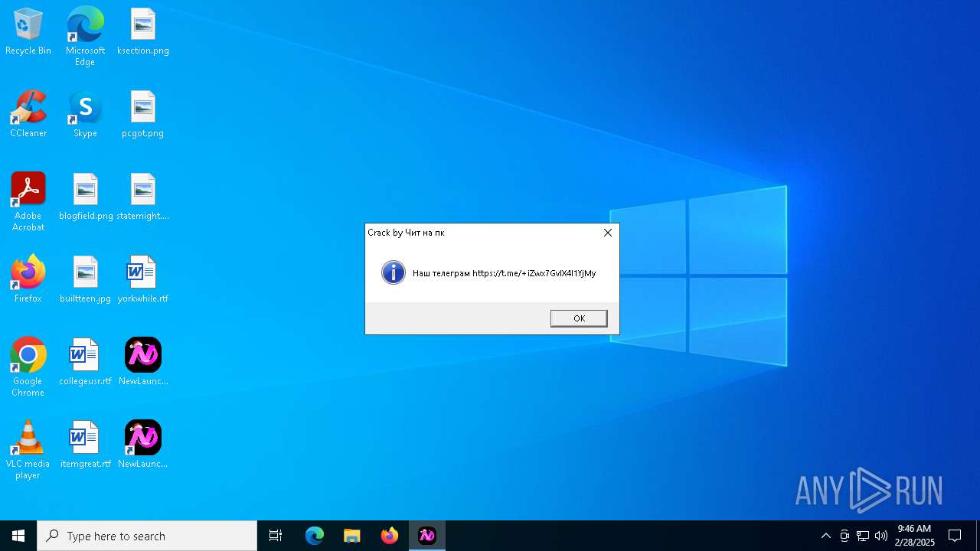Open CCleaner desktop shortcut
The image size is (980, 551).
[28, 115]
